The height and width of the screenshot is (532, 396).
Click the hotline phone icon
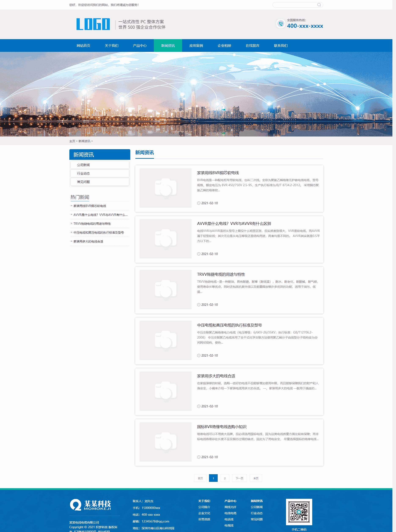click(x=280, y=24)
